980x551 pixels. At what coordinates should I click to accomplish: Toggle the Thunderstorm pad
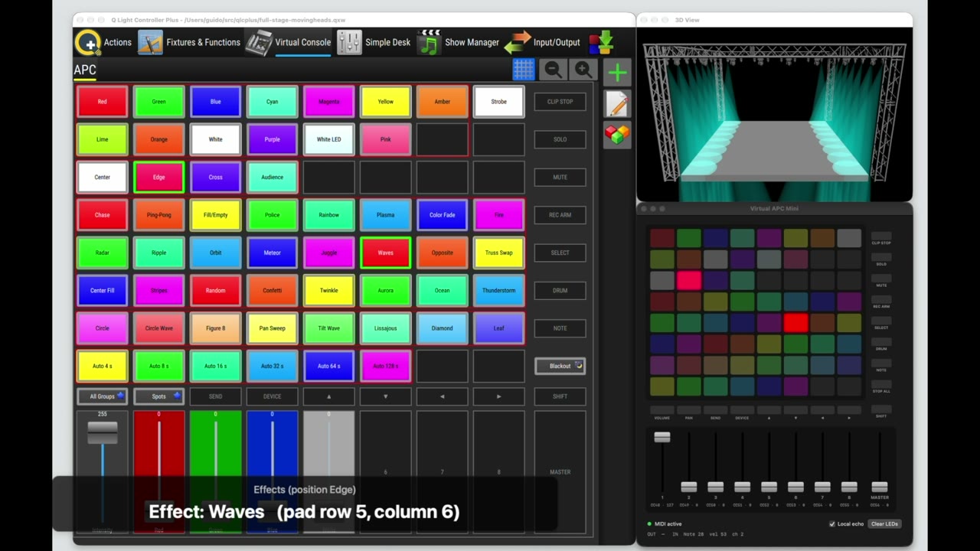(499, 291)
